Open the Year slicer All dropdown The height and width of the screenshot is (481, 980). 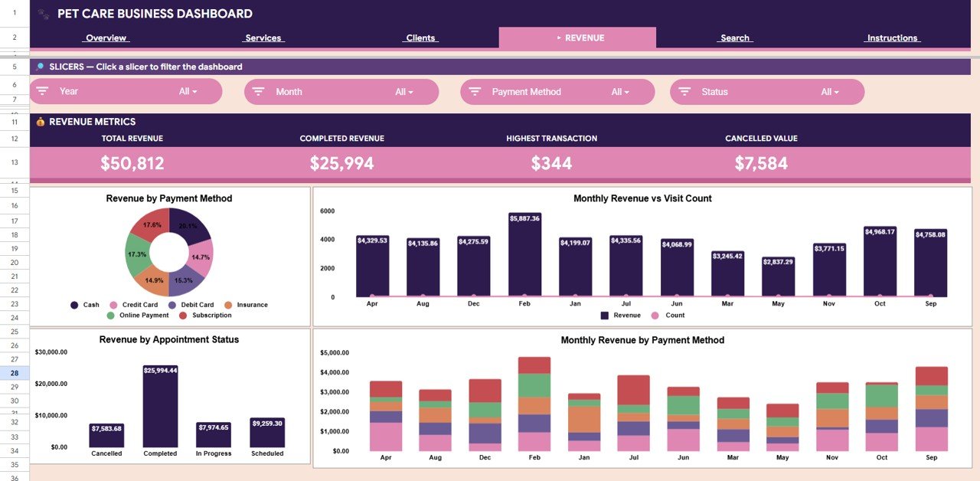coord(189,91)
